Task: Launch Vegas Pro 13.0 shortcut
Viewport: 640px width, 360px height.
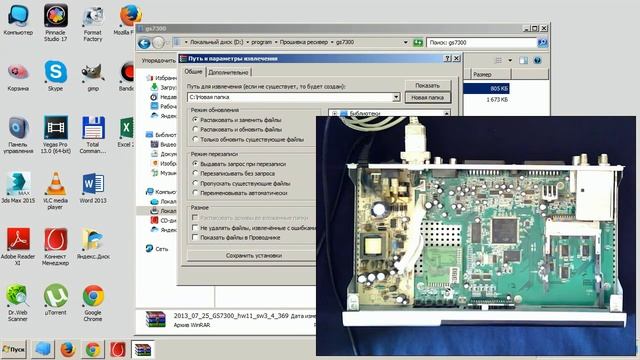Action: click(x=56, y=135)
